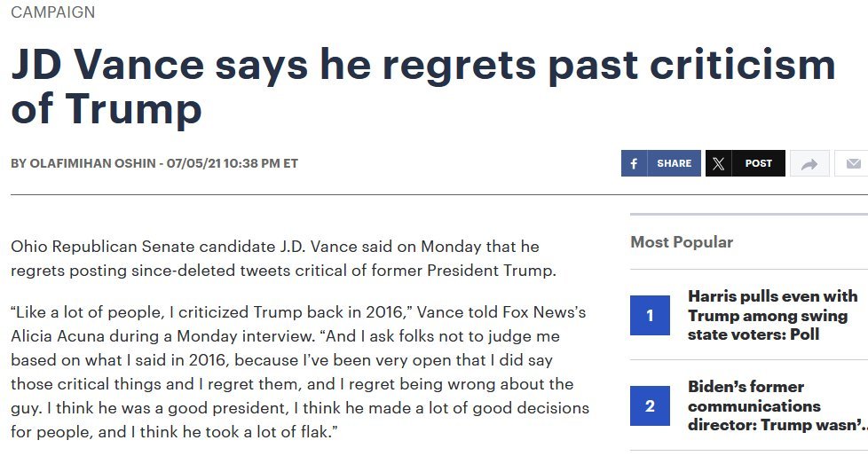This screenshot has height=456, width=868.
Task: Open the Harris pulls even with Trump story
Action: point(773,315)
